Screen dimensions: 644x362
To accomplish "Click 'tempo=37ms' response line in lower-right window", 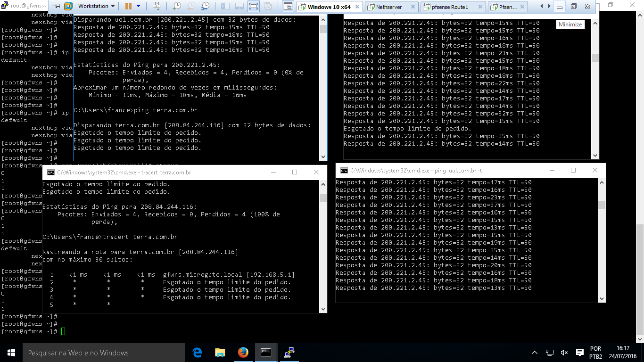I will pos(434,205).
